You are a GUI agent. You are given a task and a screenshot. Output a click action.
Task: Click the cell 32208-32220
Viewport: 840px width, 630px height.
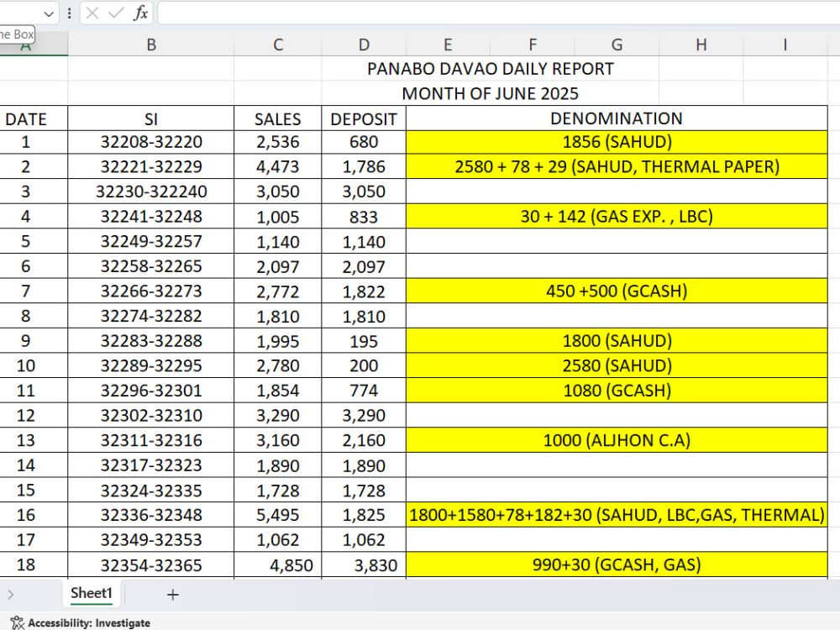pyautogui.click(x=151, y=142)
